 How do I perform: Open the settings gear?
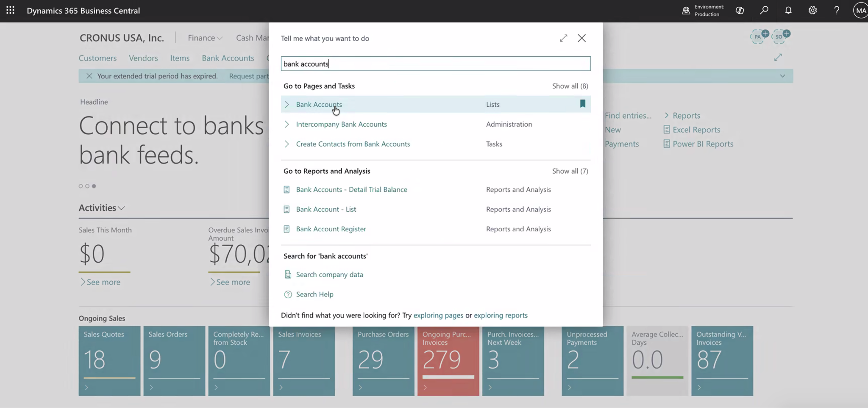[x=812, y=11]
